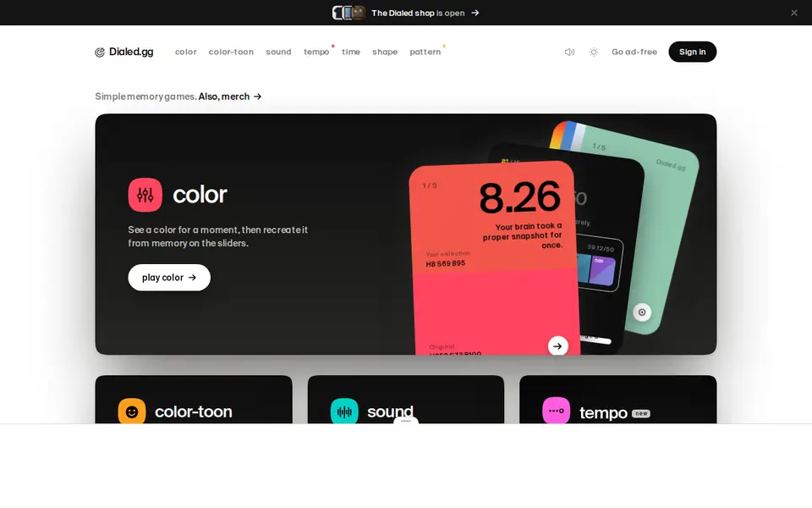Click the teal sound waveform icon
The height and width of the screenshot is (508, 812).
tap(344, 411)
